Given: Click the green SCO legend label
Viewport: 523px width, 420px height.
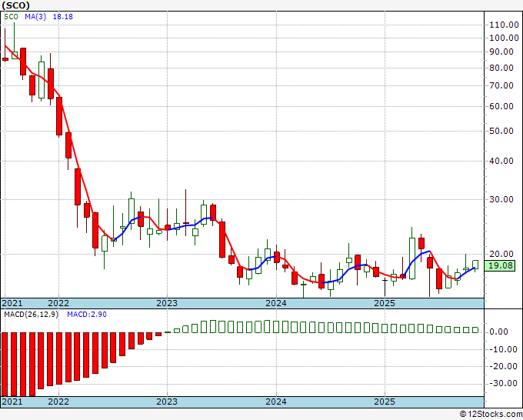Looking at the screenshot, I should 11,17.
